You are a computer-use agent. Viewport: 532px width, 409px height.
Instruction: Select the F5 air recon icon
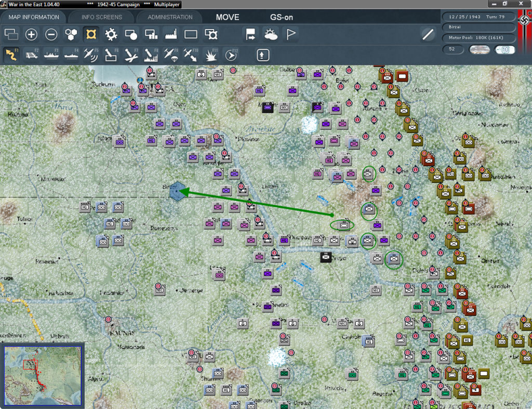point(91,55)
